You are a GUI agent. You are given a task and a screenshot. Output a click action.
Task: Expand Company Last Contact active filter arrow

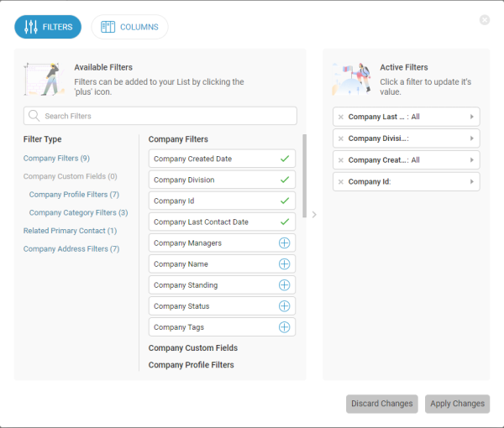pyautogui.click(x=471, y=117)
